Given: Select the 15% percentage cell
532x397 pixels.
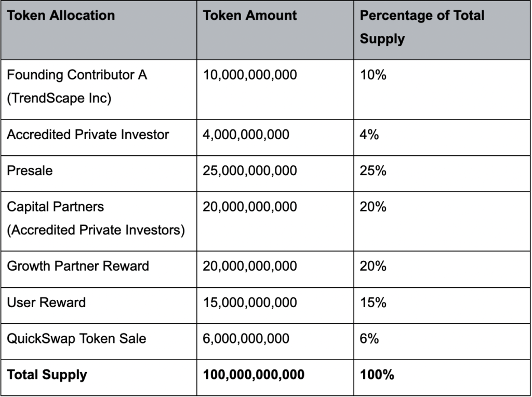Looking at the screenshot, I should pos(442,306).
